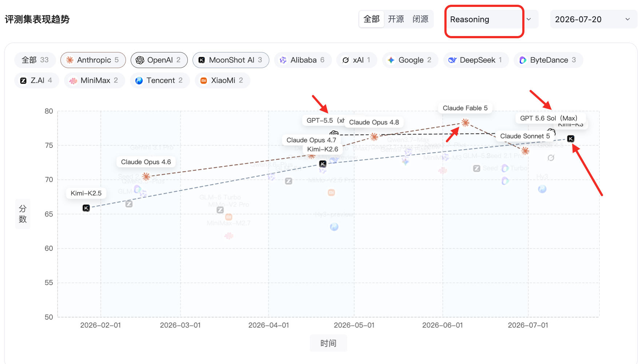
Task: Click the faded MiniMax-M3 data point marker
Action: 443,170
